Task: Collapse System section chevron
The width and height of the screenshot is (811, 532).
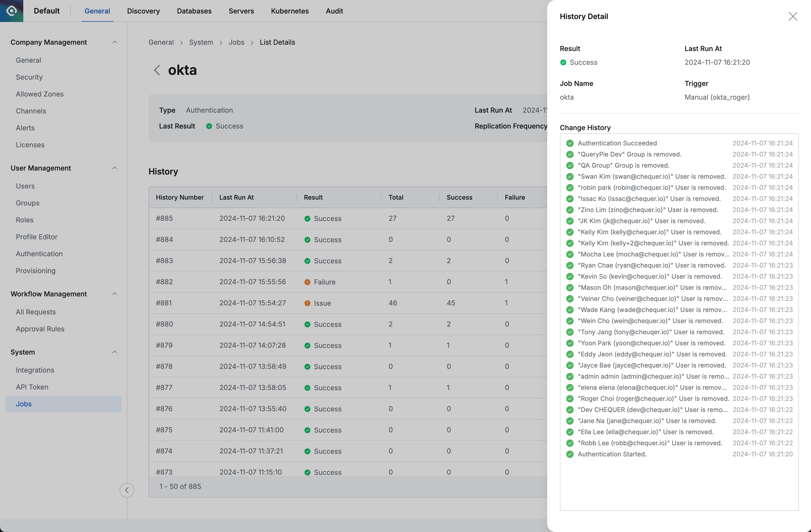Action: (114, 352)
